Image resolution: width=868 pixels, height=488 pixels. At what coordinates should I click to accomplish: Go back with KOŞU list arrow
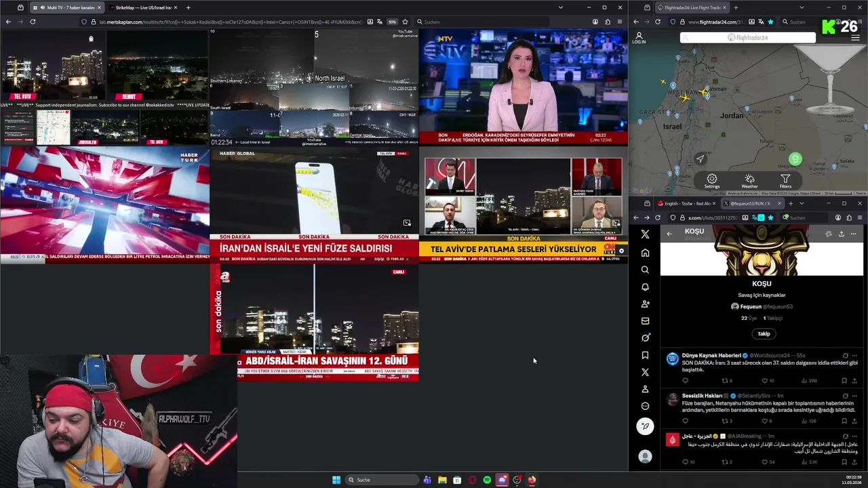click(669, 234)
